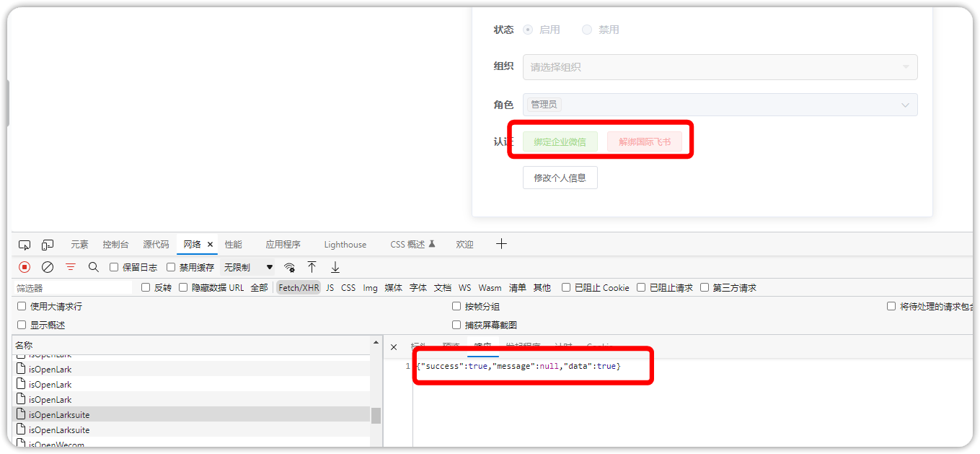This screenshot has height=454, width=980.
Task: Open the 欢迎 tab
Action: tap(464, 245)
